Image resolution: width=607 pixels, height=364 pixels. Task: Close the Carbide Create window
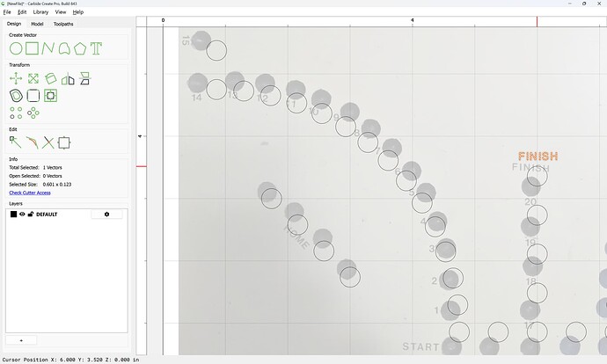coord(599,4)
